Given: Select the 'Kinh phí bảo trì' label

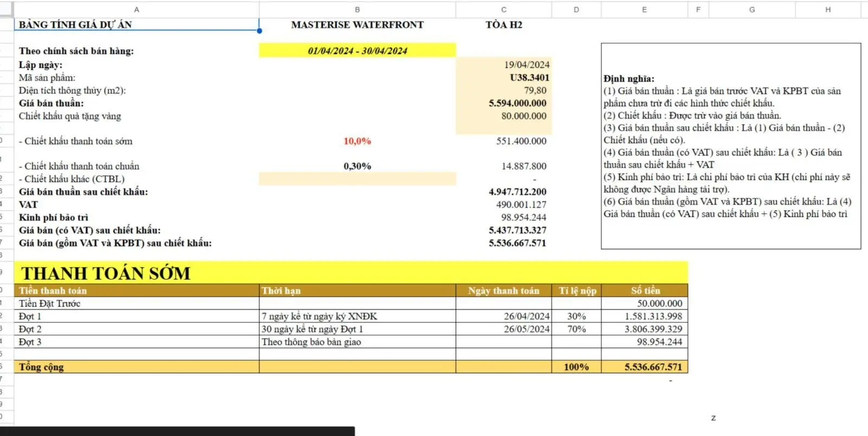Looking at the screenshot, I should click(53, 217).
